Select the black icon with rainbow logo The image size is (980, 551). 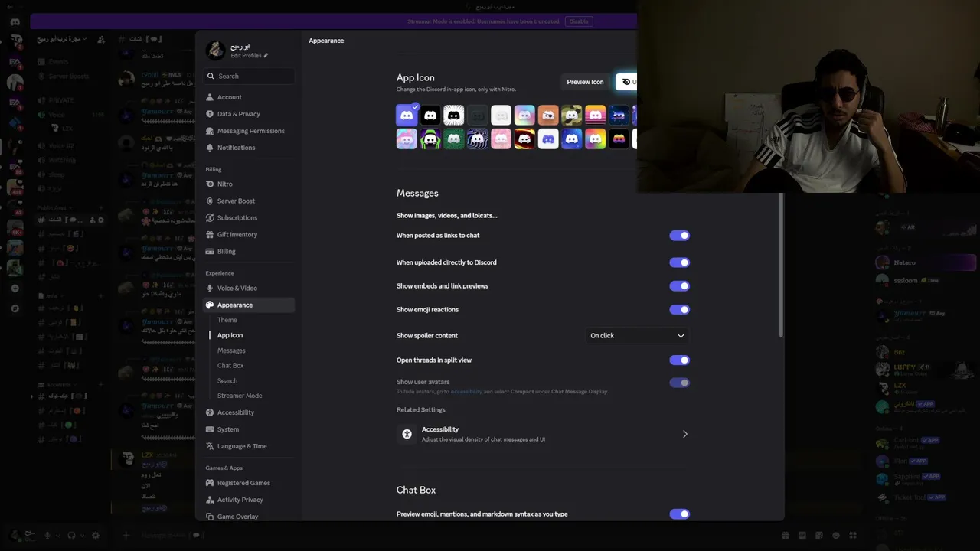click(619, 139)
